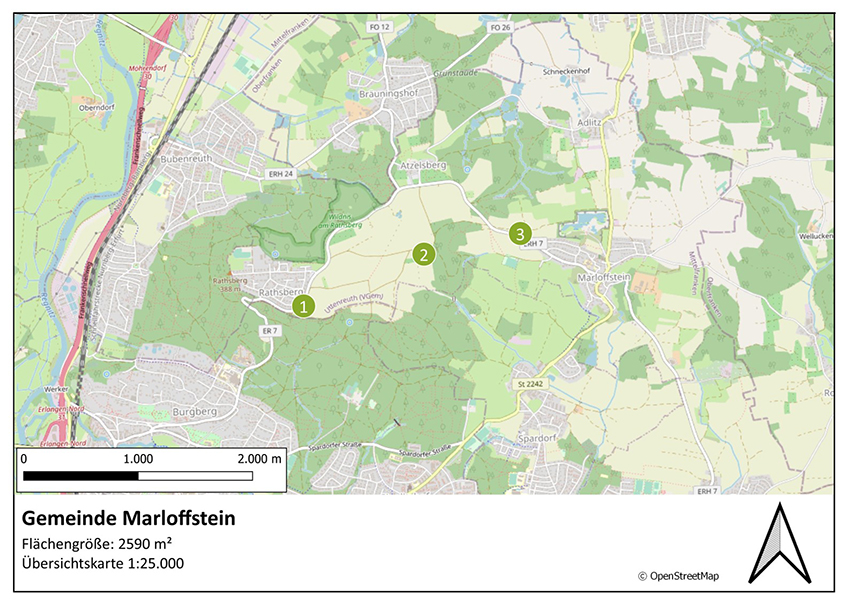The width and height of the screenshot is (850, 601).
Task: Click the Bräuningshof label
Action: 388,94
